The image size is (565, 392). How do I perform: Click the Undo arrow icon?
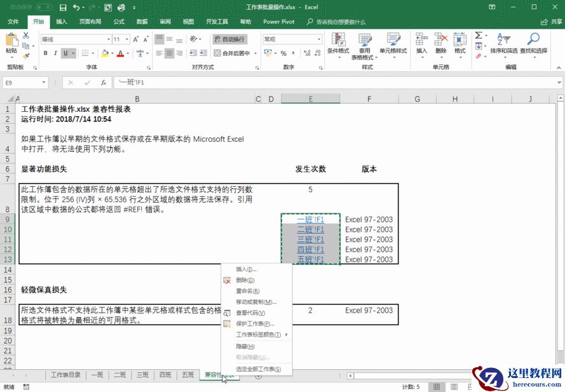pos(76,7)
